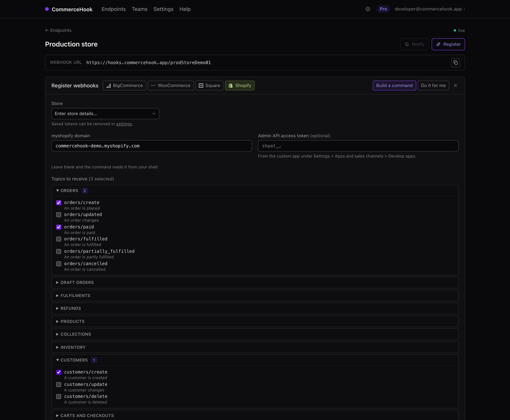The height and width of the screenshot is (420, 510).
Task: Click the Square platform icon
Action: [201, 86]
